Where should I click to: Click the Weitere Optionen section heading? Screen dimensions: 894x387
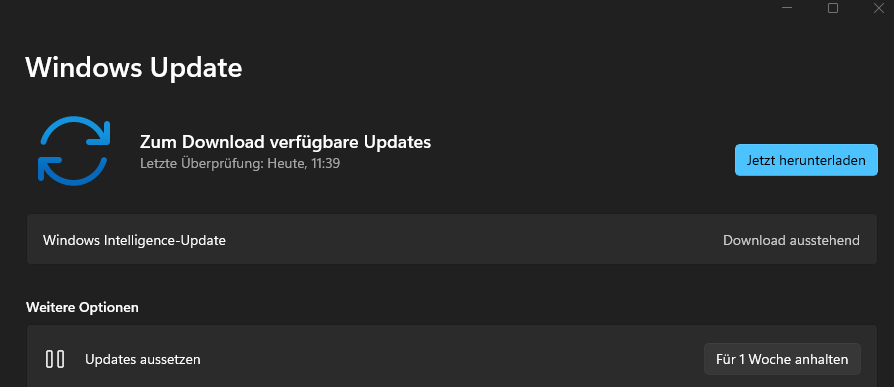click(x=82, y=308)
